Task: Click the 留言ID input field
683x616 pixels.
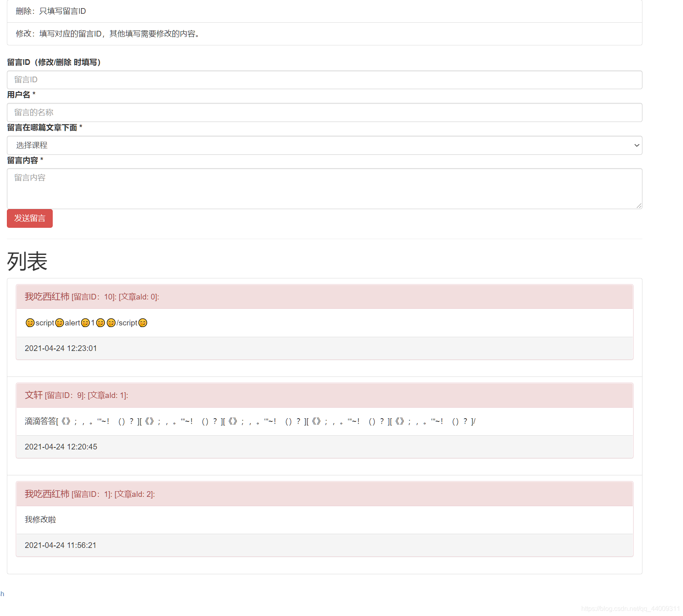Action: pyautogui.click(x=324, y=80)
